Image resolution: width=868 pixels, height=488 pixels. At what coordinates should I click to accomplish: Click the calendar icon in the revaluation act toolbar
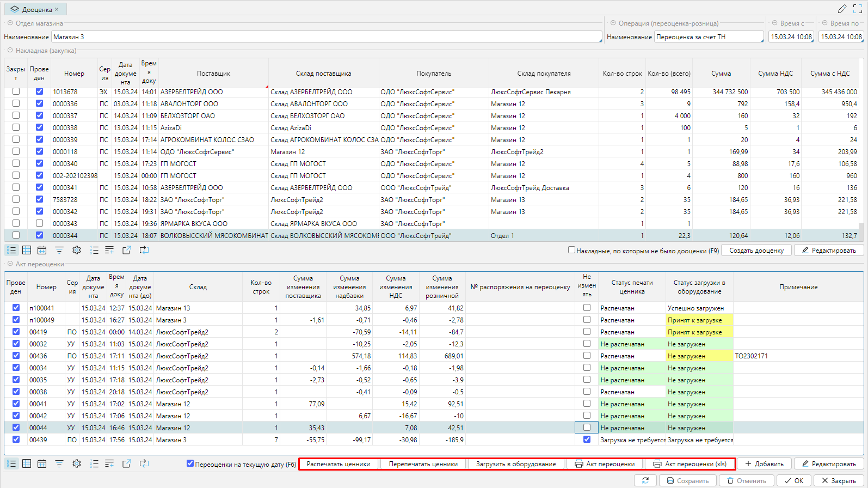pyautogui.click(x=42, y=463)
